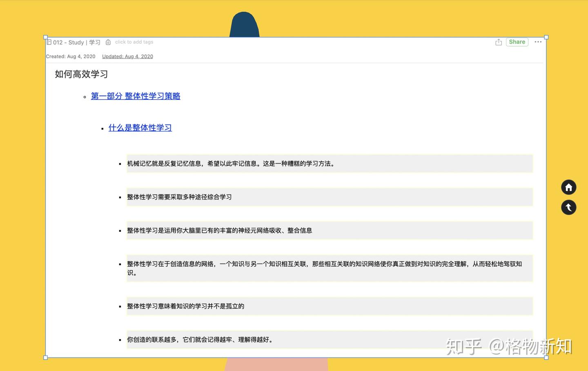The width and height of the screenshot is (588, 371).
Task: Click the Updated: Aug 4, 2020 link
Action: 127,56
